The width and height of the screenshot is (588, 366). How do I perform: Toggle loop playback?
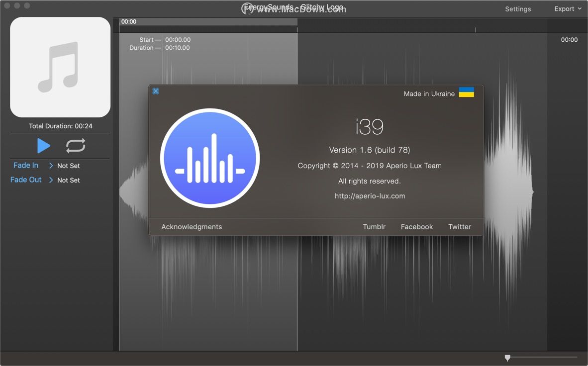tap(76, 146)
